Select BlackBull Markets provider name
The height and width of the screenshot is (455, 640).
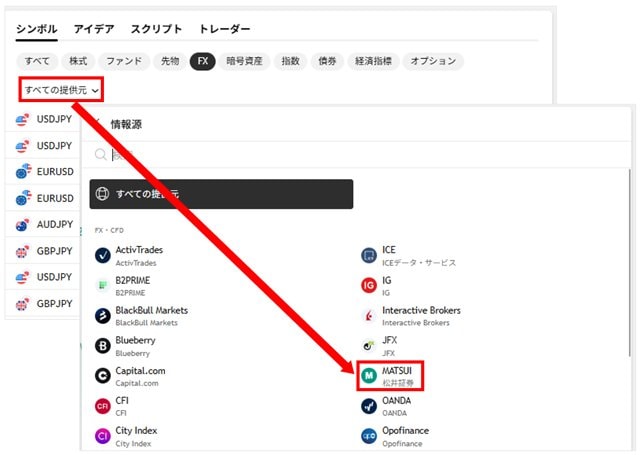click(x=151, y=310)
